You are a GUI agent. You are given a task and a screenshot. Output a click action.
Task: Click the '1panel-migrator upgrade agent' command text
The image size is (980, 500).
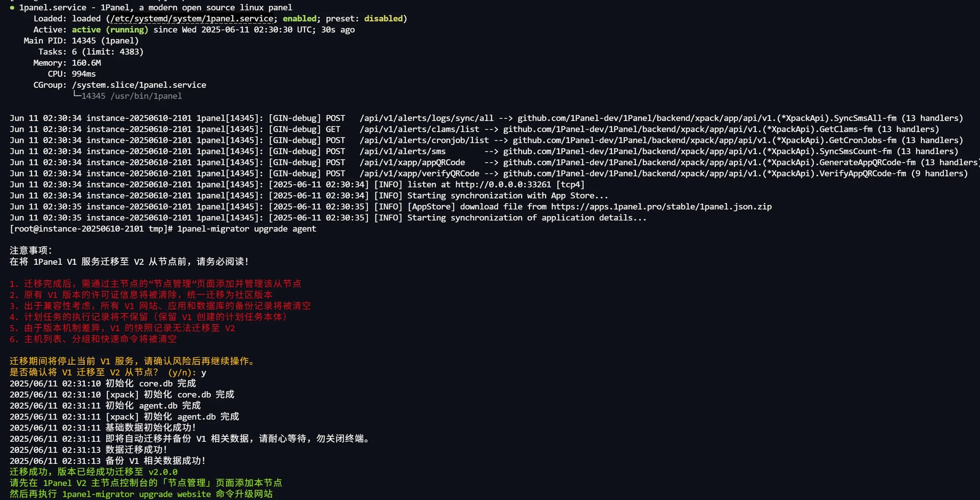(x=247, y=229)
